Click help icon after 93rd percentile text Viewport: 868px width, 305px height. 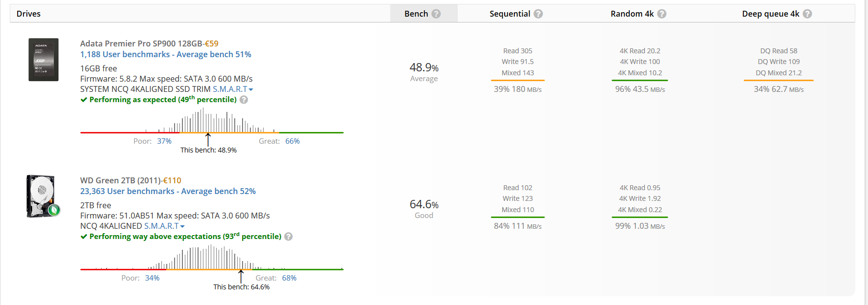[289, 237]
